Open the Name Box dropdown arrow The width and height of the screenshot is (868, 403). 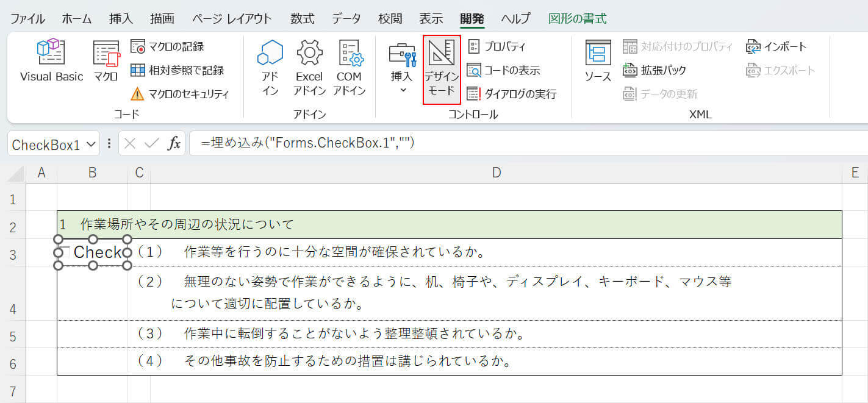(x=91, y=144)
